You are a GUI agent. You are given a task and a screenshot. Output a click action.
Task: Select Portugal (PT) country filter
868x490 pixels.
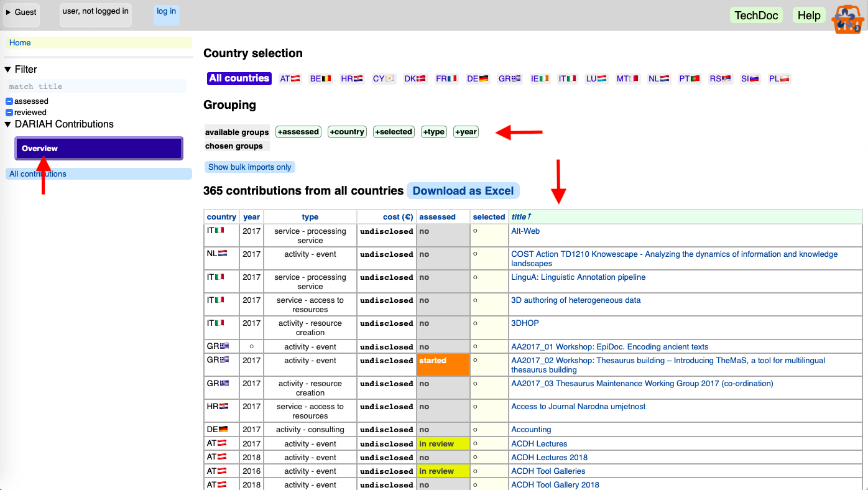[690, 78]
